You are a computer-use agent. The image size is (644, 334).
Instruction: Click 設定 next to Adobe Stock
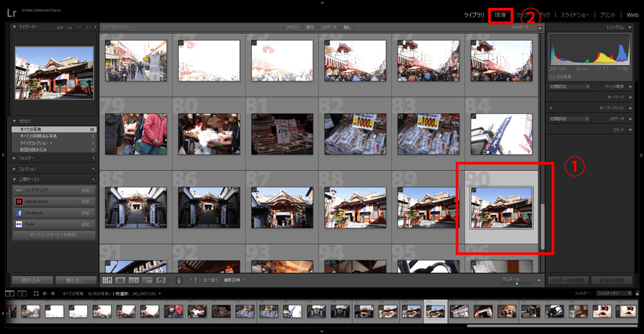[x=86, y=202]
